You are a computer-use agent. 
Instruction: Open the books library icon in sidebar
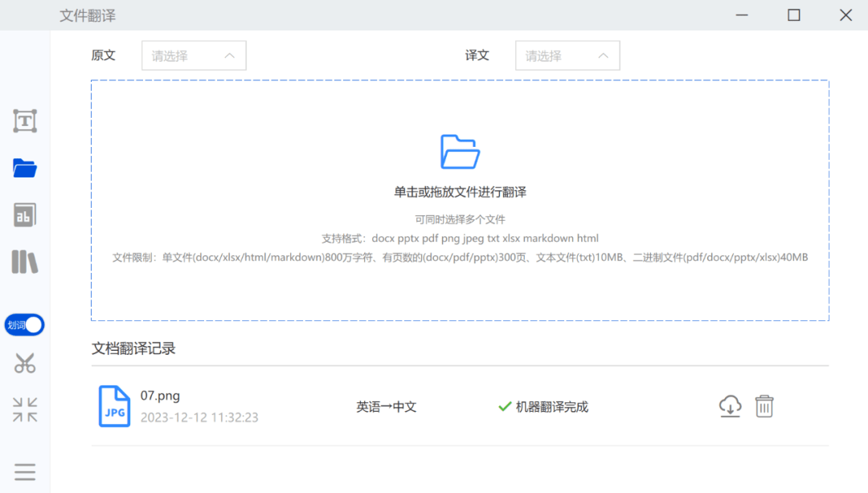[25, 262]
